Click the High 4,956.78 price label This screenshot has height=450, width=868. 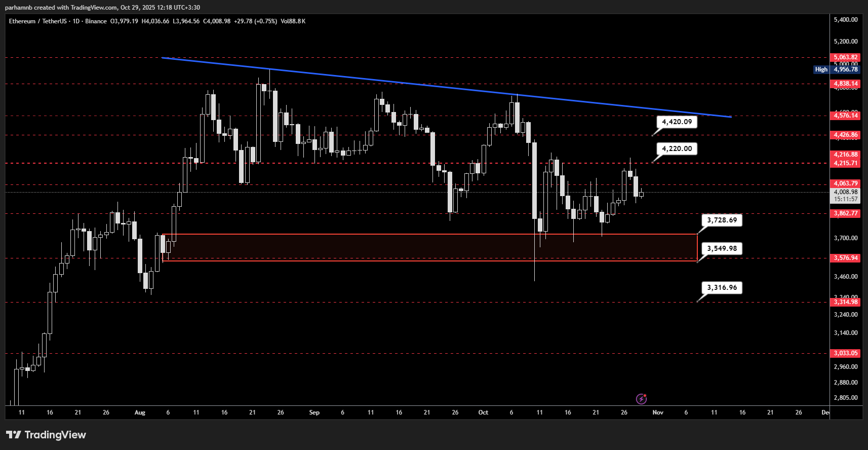pos(836,69)
